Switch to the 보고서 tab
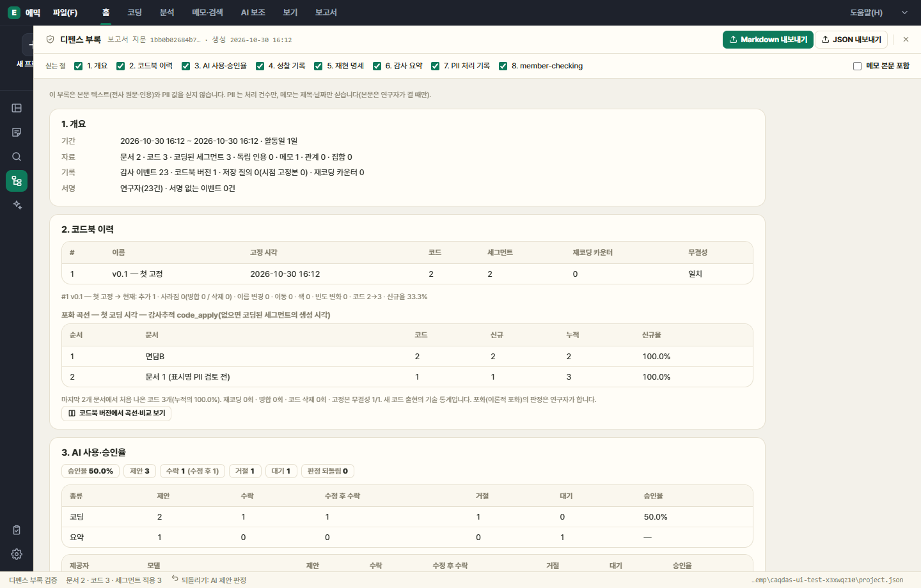The image size is (921, 588). click(x=326, y=13)
